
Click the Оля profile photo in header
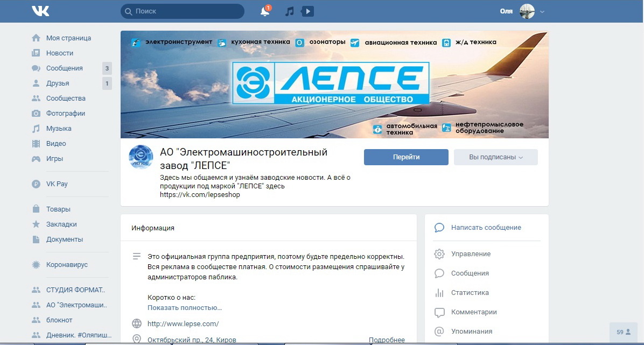[527, 11]
